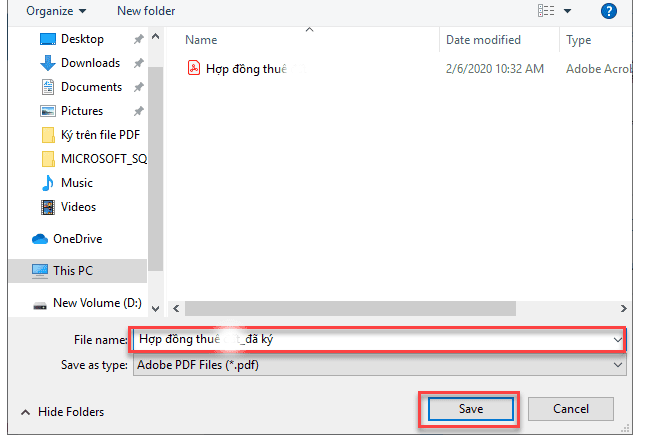The width and height of the screenshot is (658, 437).
Task: Click sidebar scrollbar up arrow
Action: [155, 37]
